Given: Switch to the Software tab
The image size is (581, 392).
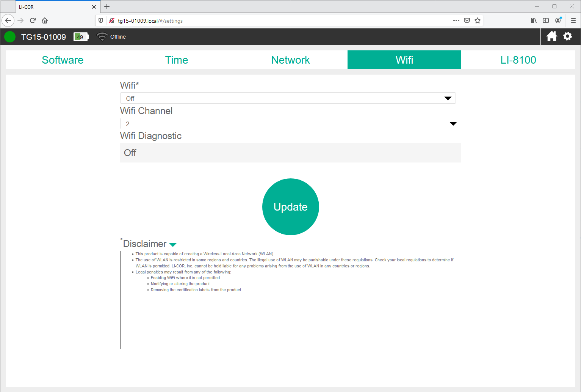Looking at the screenshot, I should [x=63, y=60].
